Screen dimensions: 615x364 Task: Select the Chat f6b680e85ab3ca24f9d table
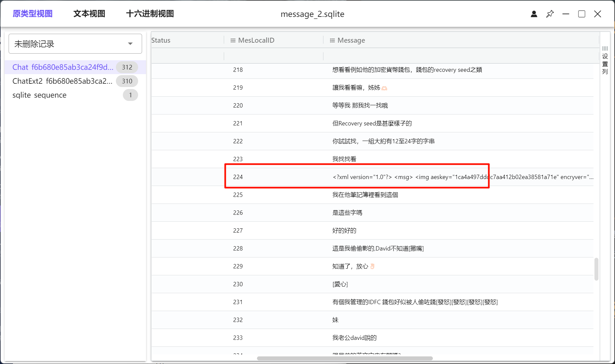(x=63, y=67)
